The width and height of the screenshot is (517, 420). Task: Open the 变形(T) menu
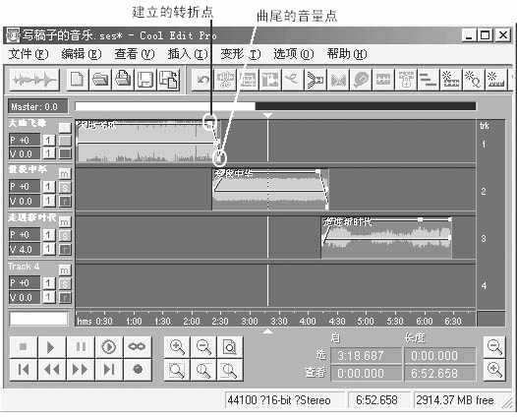coord(241,54)
